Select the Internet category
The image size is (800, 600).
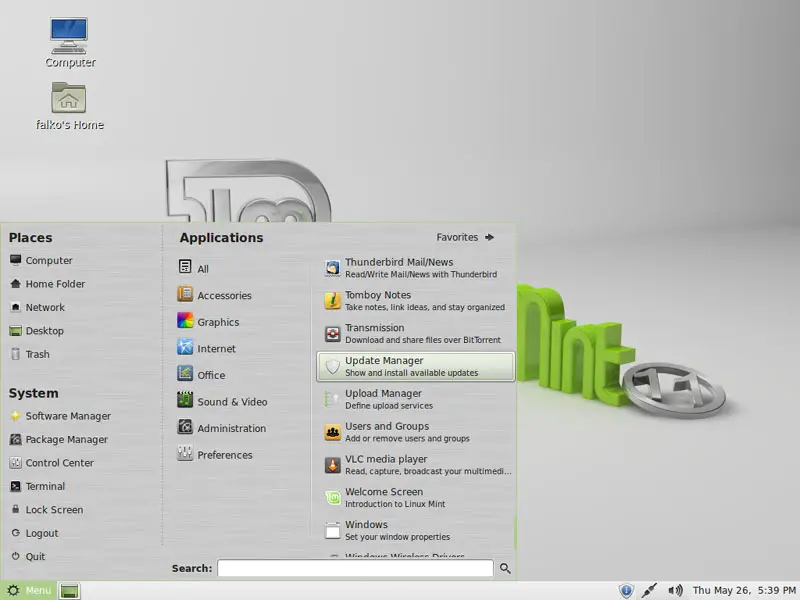coord(207,348)
